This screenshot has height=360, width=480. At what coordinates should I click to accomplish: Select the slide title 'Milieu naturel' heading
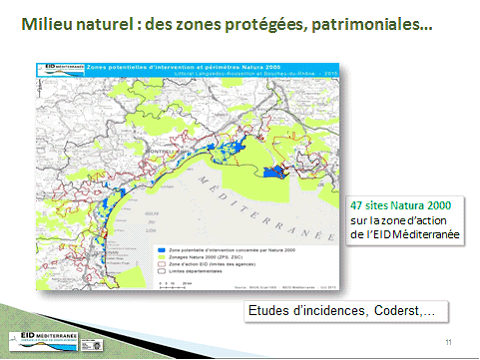pyautogui.click(x=227, y=24)
